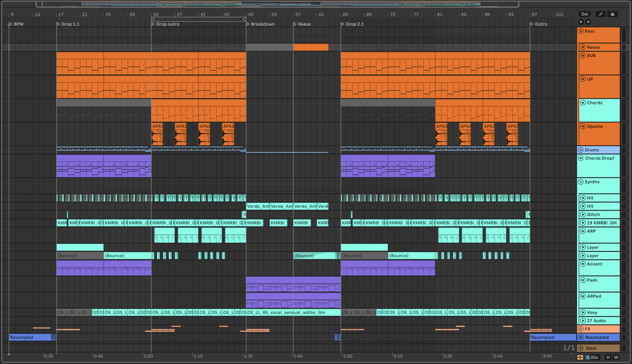Click the Drums group fold icon
The width and height of the screenshot is (632, 364).
(581, 150)
